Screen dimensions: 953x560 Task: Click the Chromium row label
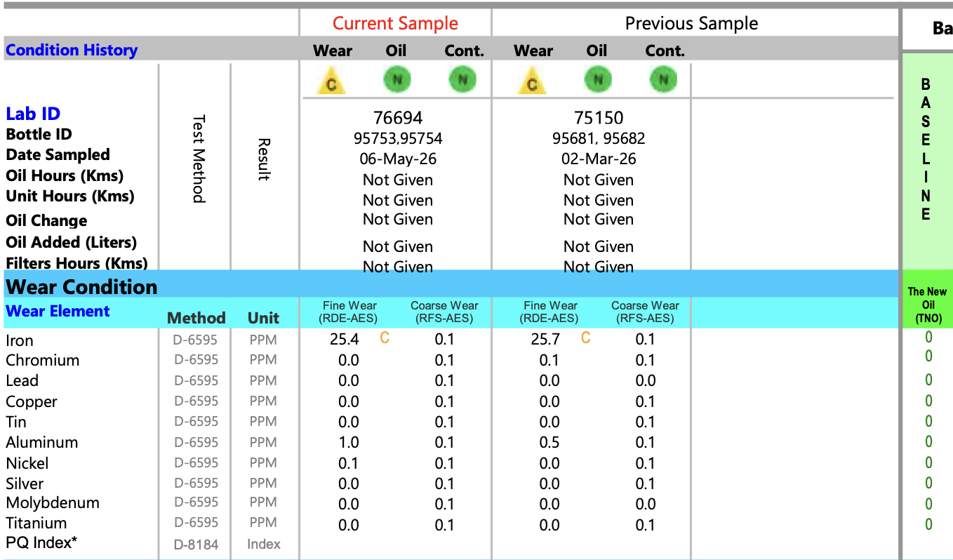point(43,361)
